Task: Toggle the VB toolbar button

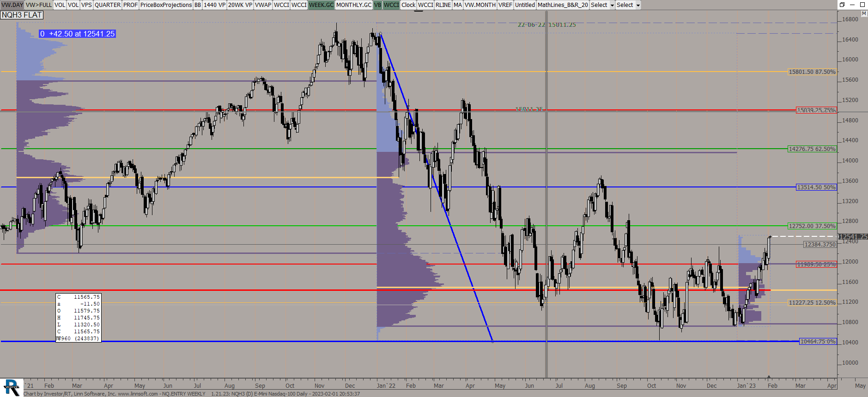Action: 377,5
